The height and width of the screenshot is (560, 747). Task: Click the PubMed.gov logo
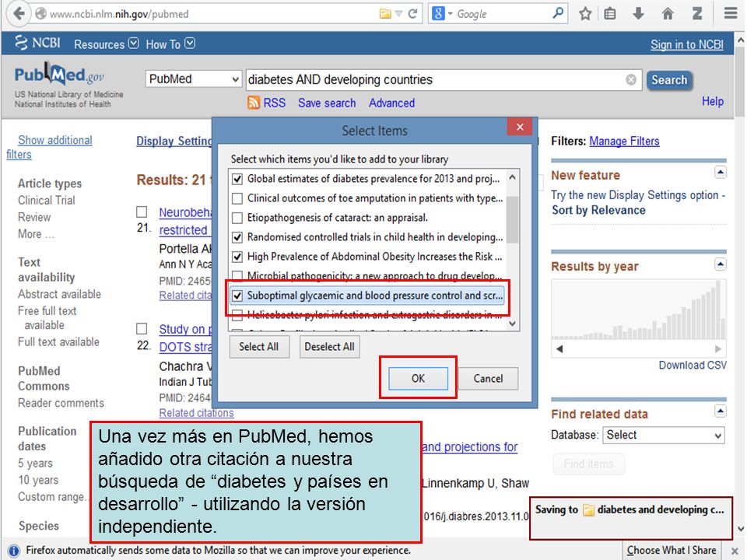coord(59,74)
